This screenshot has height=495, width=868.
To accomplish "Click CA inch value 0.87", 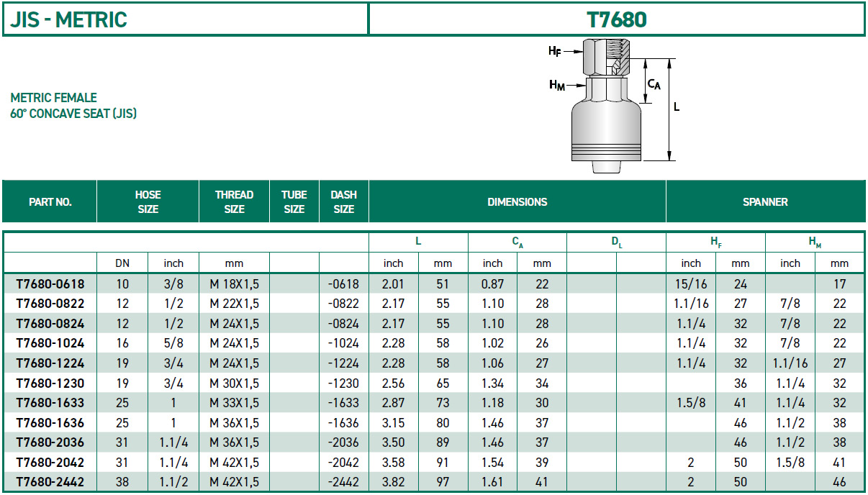I will coord(492,284).
